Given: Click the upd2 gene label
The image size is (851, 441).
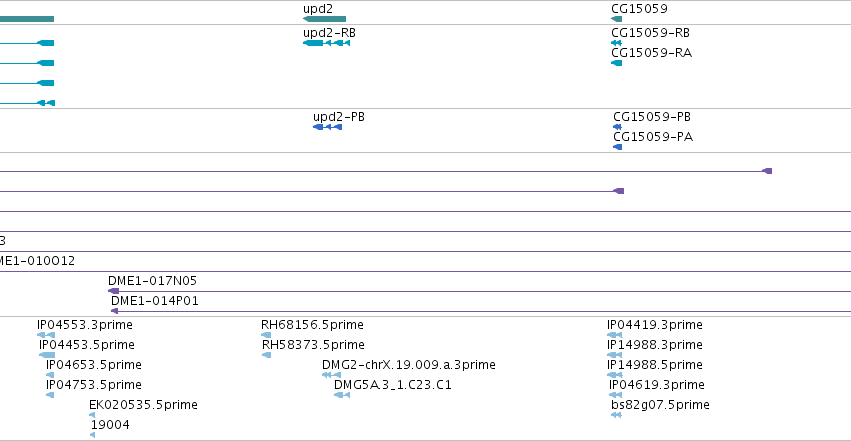Looking at the screenshot, I should point(318,9).
